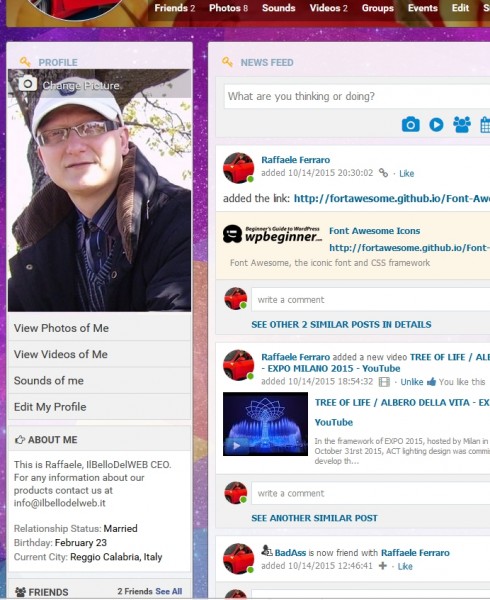Click the What are you thinking field
Viewport: 490px width, 600px height.
(357, 96)
